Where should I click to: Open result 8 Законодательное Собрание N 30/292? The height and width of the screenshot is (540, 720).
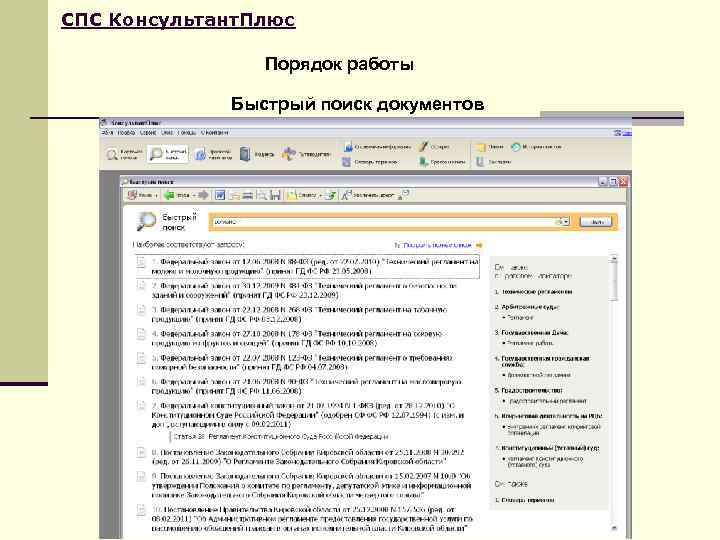coord(308,456)
